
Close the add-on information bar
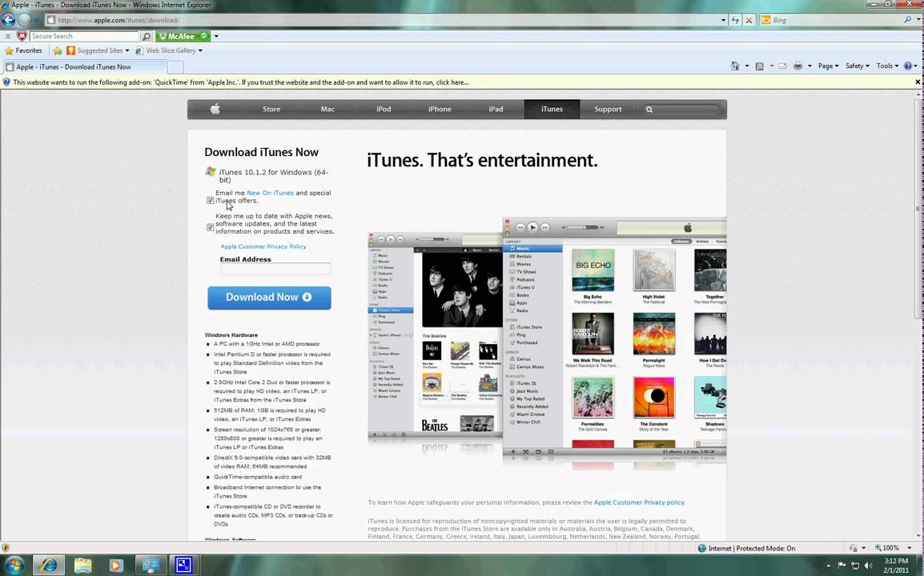(x=918, y=82)
